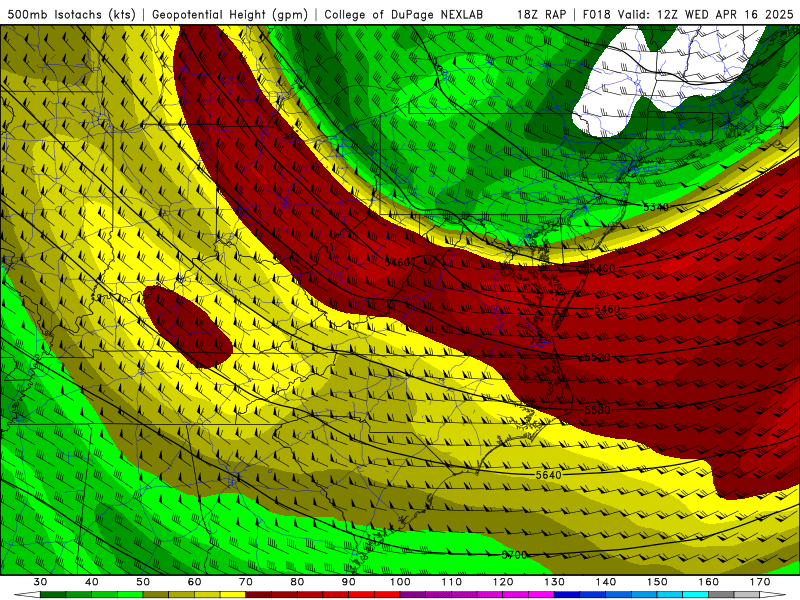
Task: Click the "F018" forecast hour label
Action: coord(596,14)
